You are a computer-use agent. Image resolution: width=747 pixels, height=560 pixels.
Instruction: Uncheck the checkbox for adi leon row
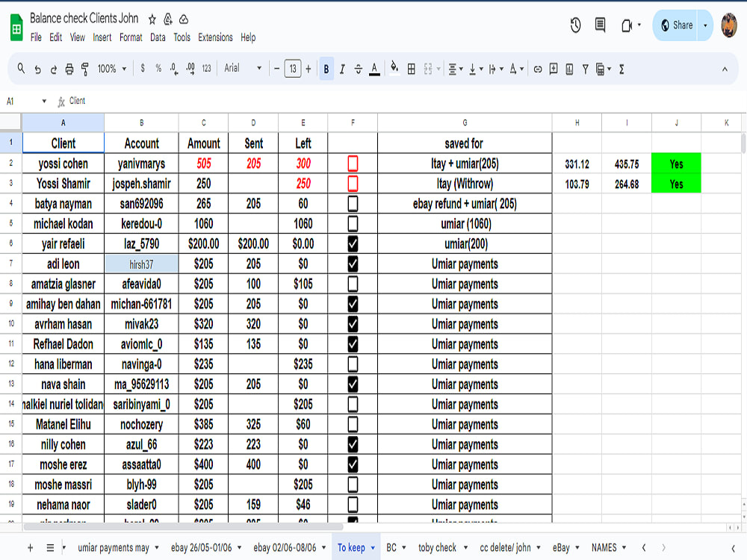tap(353, 264)
